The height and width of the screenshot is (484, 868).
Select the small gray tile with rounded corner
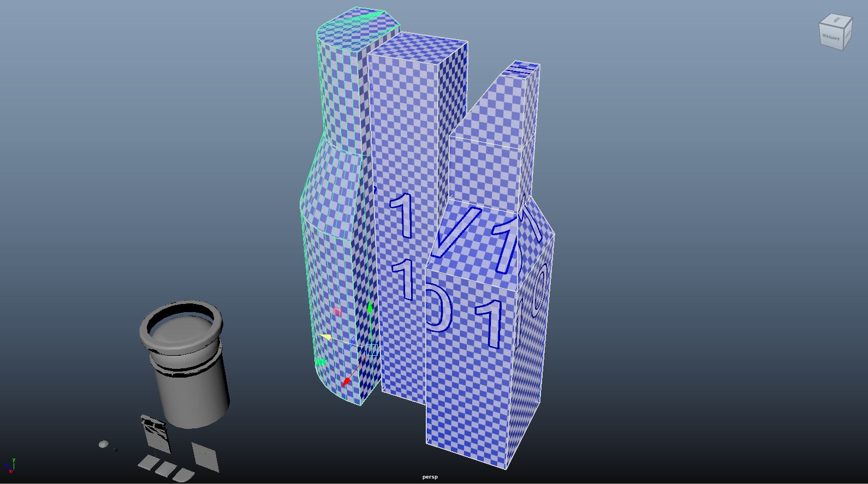coord(183,475)
